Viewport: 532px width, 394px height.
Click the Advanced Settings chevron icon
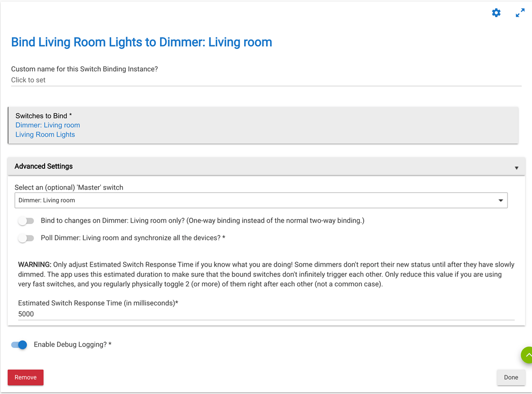tap(516, 167)
